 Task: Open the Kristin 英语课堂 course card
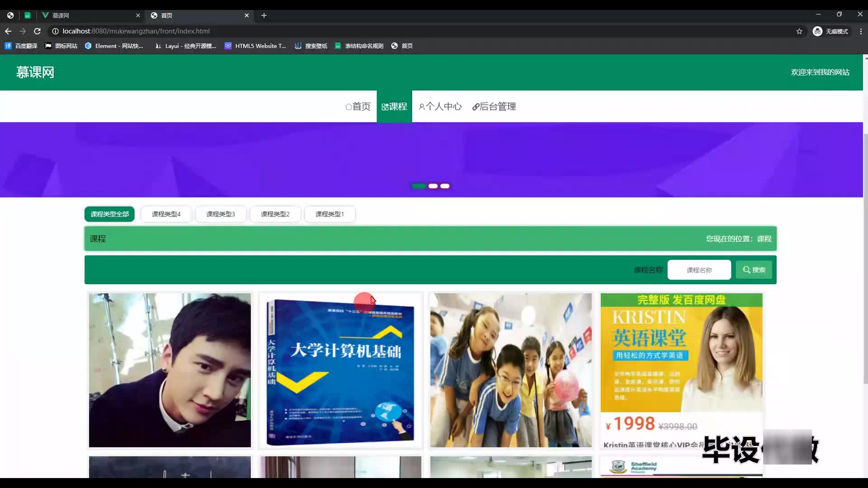point(681,371)
